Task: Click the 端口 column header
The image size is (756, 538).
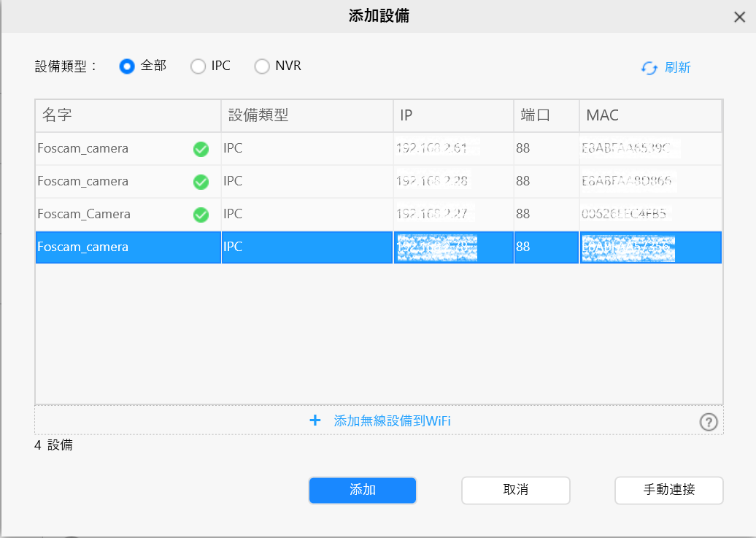Action: pos(547,116)
